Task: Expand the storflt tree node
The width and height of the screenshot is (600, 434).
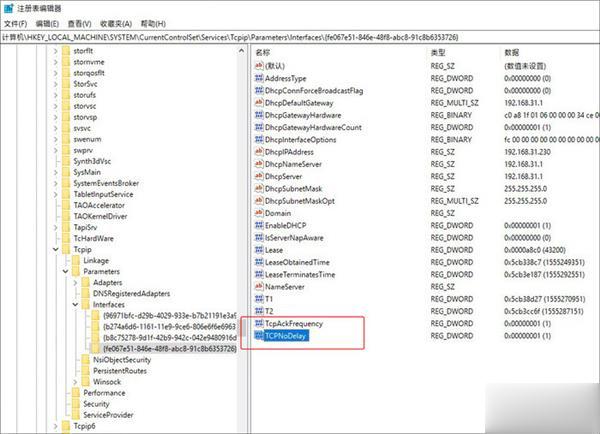Action: click(56, 51)
